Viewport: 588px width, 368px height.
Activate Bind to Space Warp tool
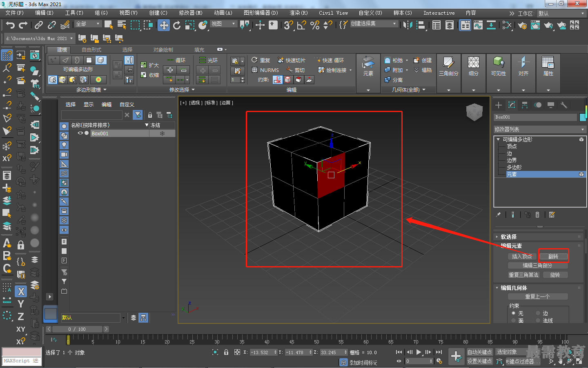pos(65,25)
